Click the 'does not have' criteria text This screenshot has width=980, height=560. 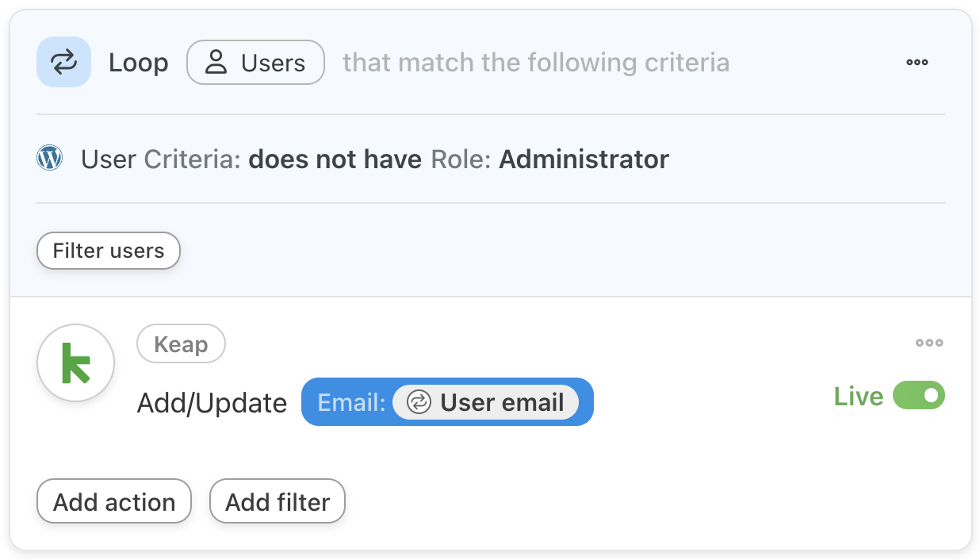(335, 159)
